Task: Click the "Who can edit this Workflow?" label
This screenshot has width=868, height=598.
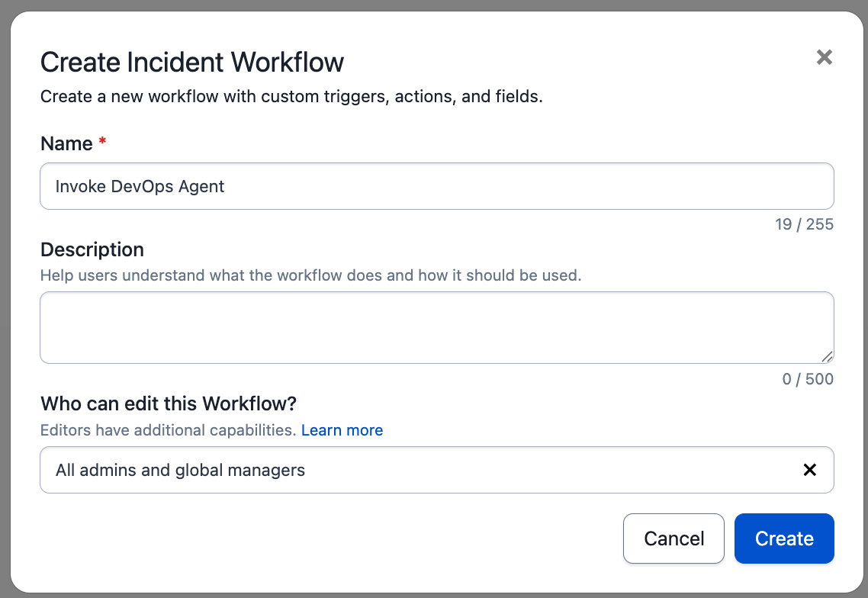Action: (x=169, y=403)
